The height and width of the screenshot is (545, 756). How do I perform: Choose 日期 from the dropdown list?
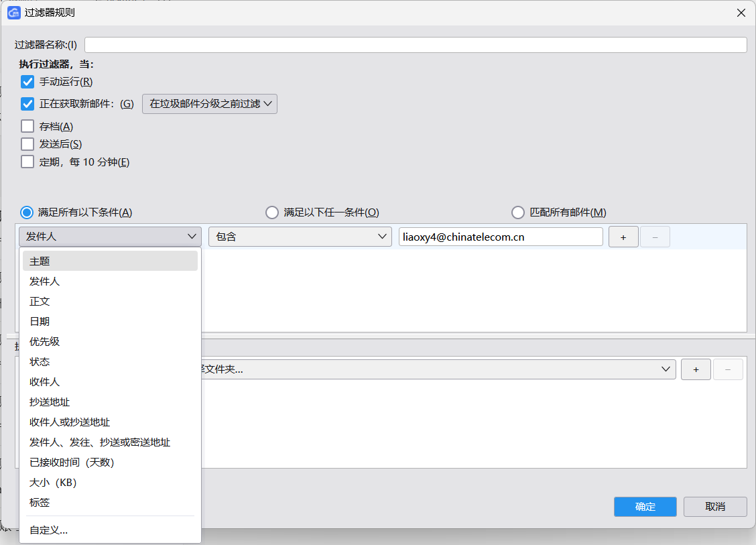(111, 321)
